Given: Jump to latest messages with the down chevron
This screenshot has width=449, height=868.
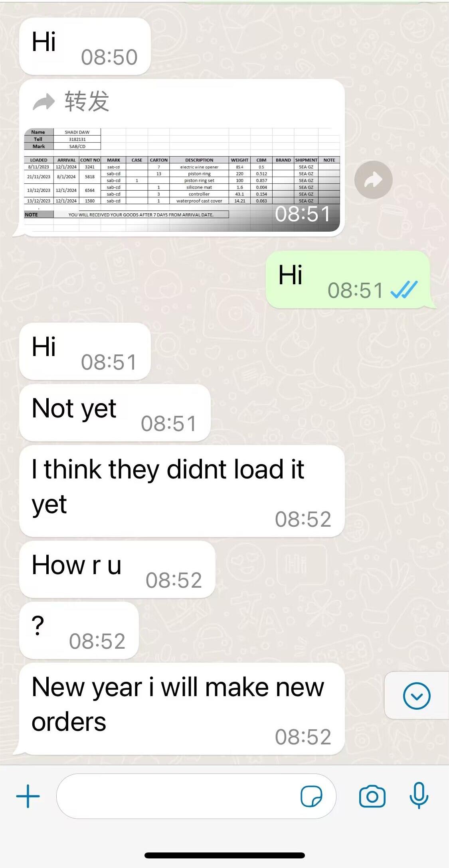Looking at the screenshot, I should pos(417,696).
